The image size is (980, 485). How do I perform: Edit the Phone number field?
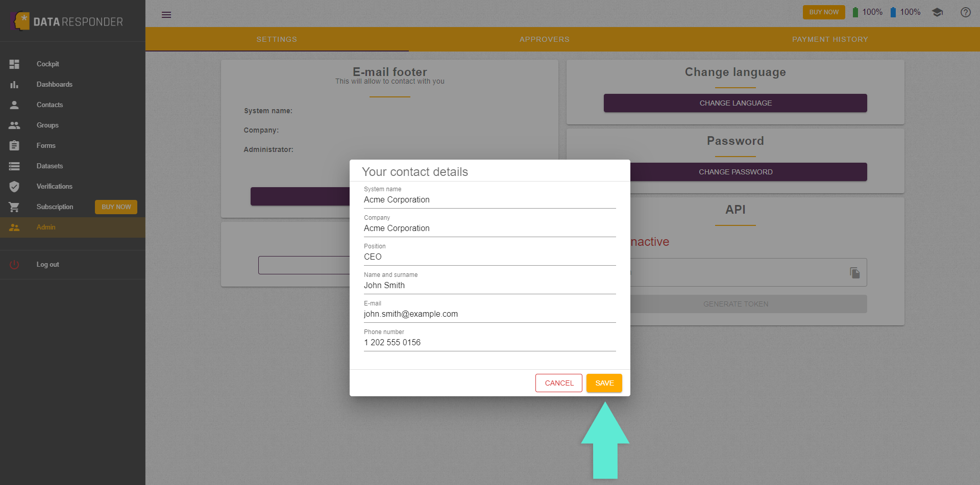coord(490,343)
